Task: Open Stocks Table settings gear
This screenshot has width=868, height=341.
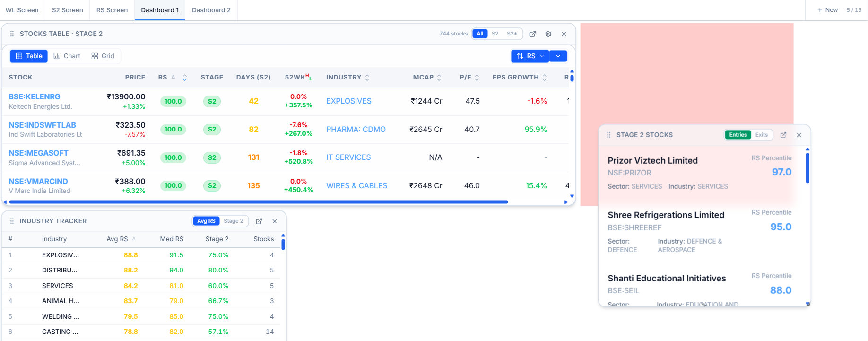Action: [x=548, y=34]
